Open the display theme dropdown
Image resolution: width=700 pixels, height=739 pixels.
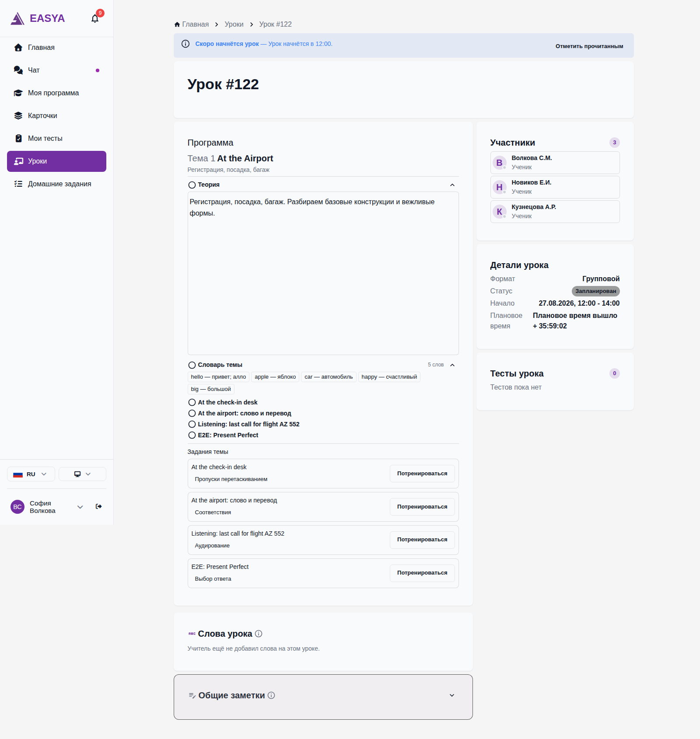tap(82, 474)
